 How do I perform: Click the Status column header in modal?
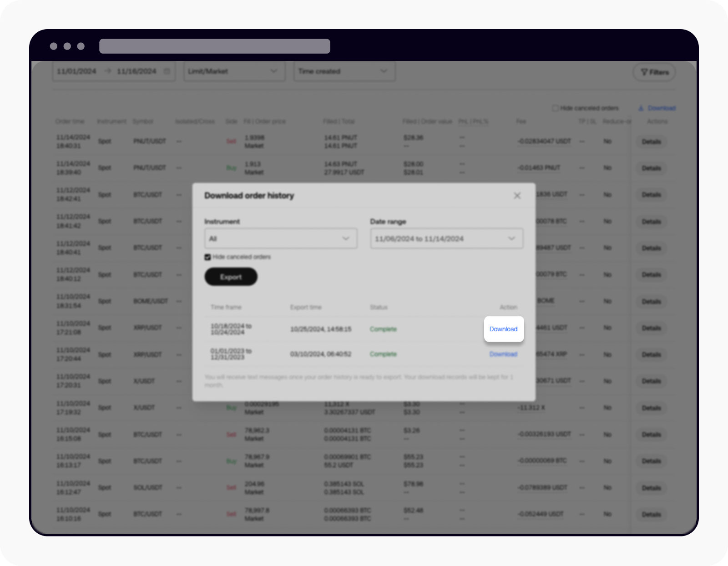click(x=379, y=307)
